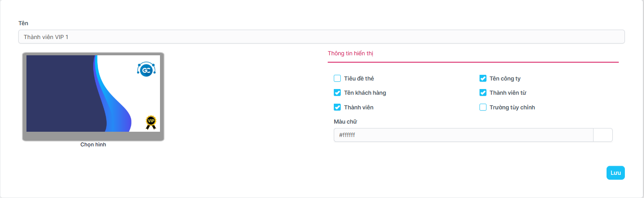Viewport: 644px width, 198px height.
Task: Click the 'Màu chữ' label text
Action: pos(345,122)
